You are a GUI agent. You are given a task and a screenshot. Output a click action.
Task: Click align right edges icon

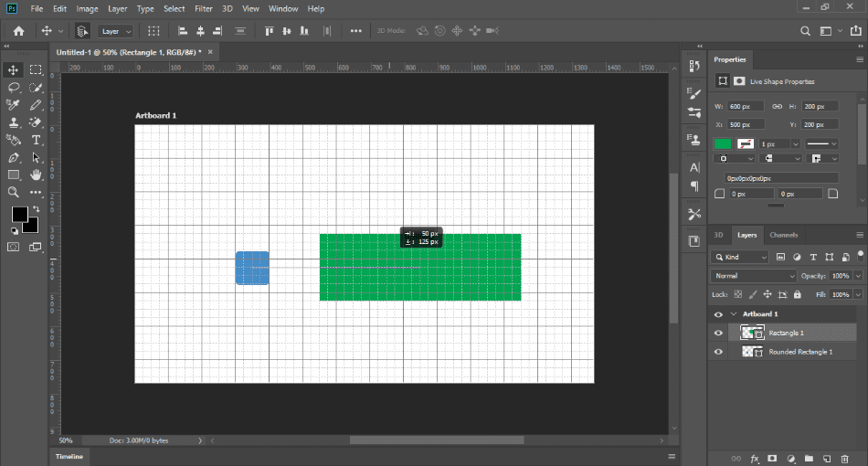(217, 31)
